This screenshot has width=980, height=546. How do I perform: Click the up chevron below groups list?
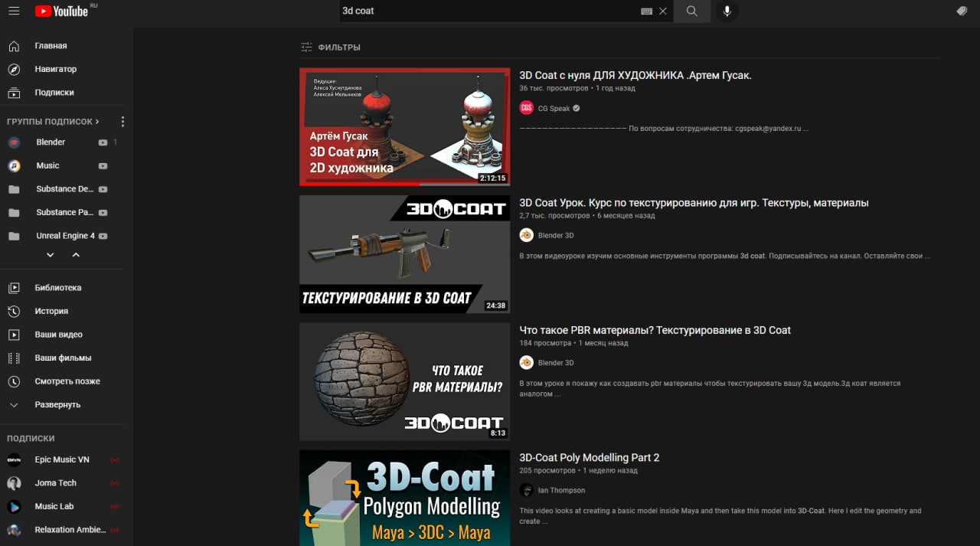click(76, 255)
